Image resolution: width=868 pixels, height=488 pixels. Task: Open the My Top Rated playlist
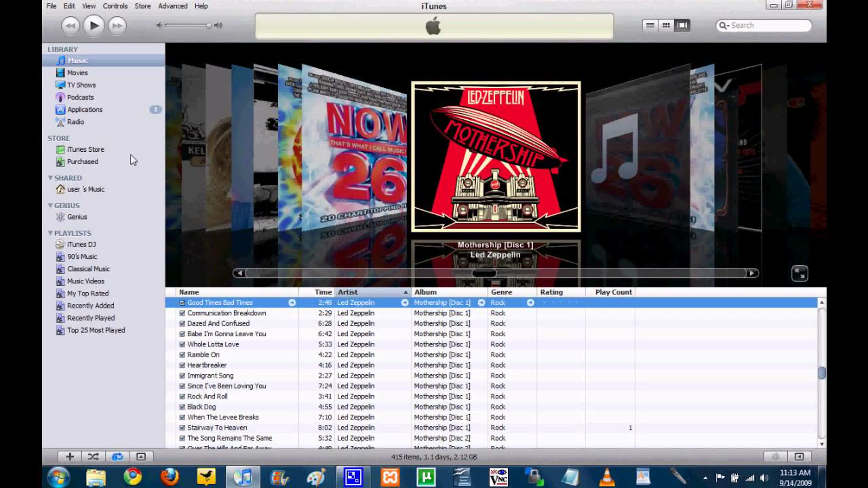pyautogui.click(x=88, y=293)
